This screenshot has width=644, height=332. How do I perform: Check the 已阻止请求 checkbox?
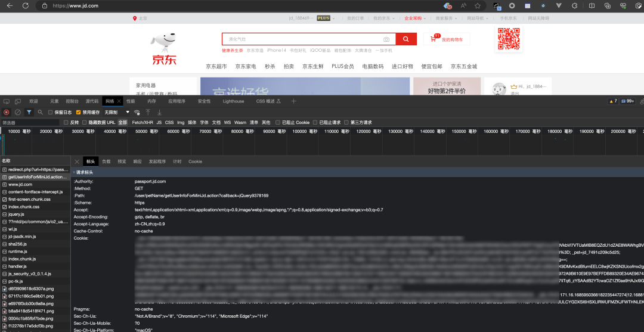click(x=315, y=122)
